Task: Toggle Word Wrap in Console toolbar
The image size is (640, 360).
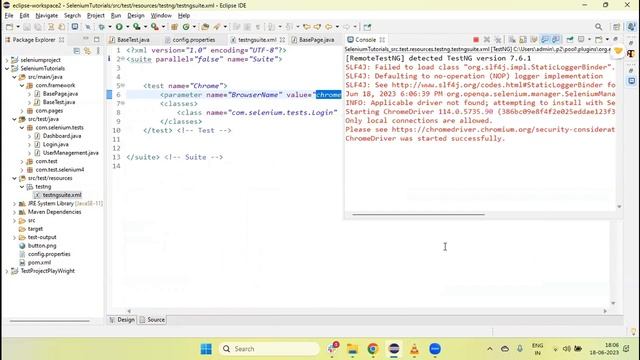Action: click(x=534, y=40)
